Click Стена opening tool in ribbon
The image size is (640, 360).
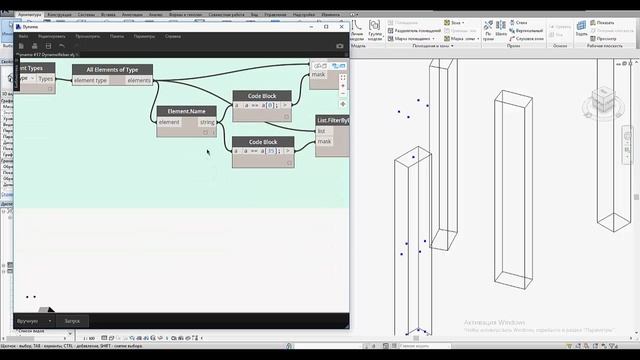518,23
